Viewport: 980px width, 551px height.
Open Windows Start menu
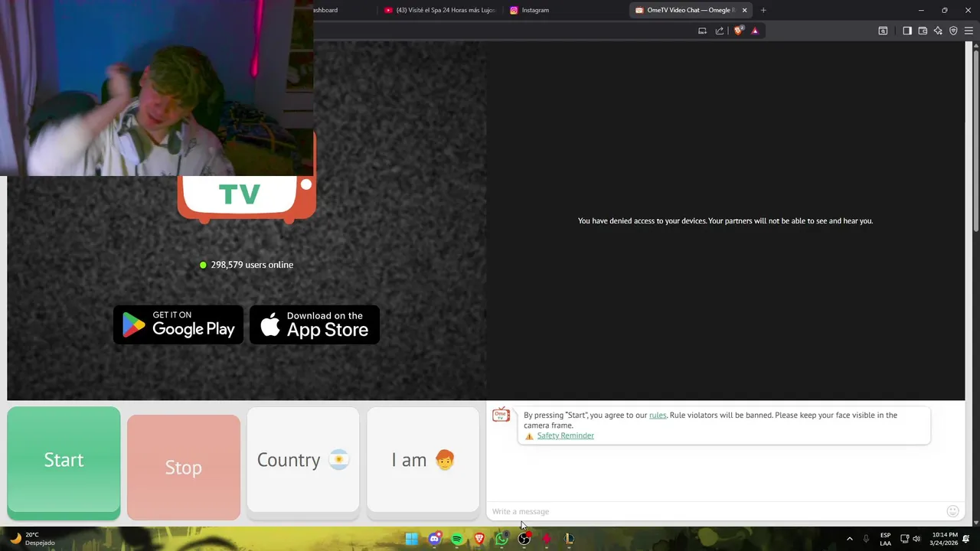point(411,539)
